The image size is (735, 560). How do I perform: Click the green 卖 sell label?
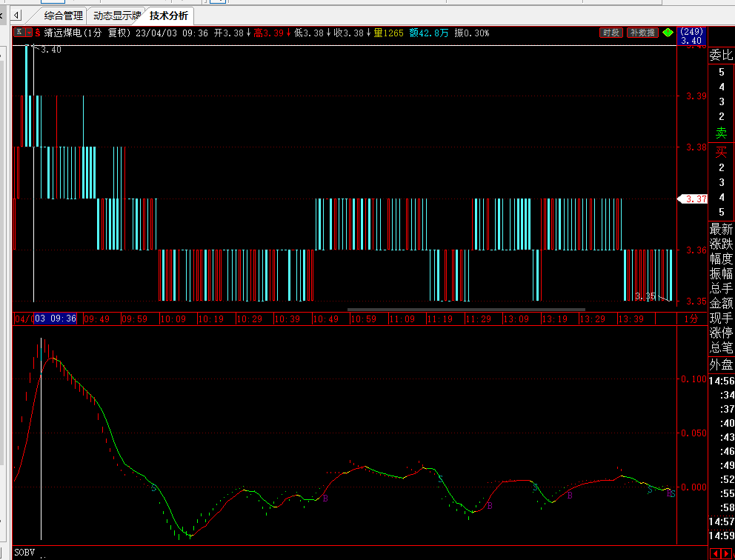click(x=721, y=133)
